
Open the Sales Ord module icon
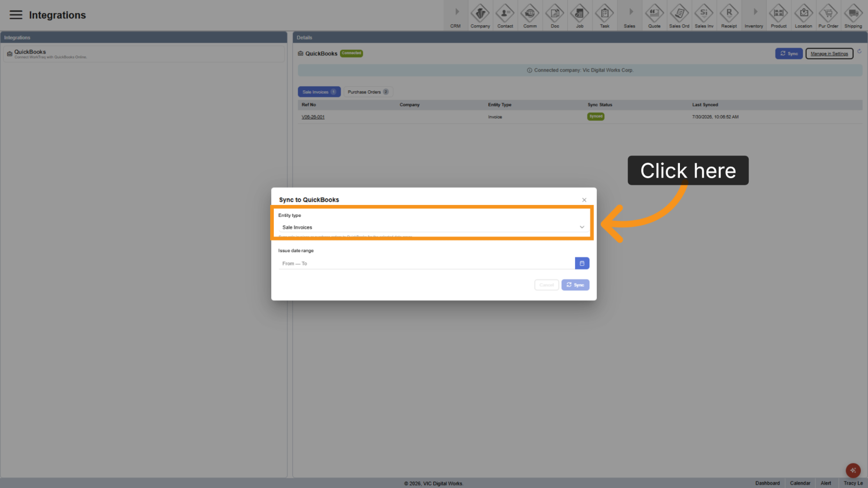tap(679, 15)
